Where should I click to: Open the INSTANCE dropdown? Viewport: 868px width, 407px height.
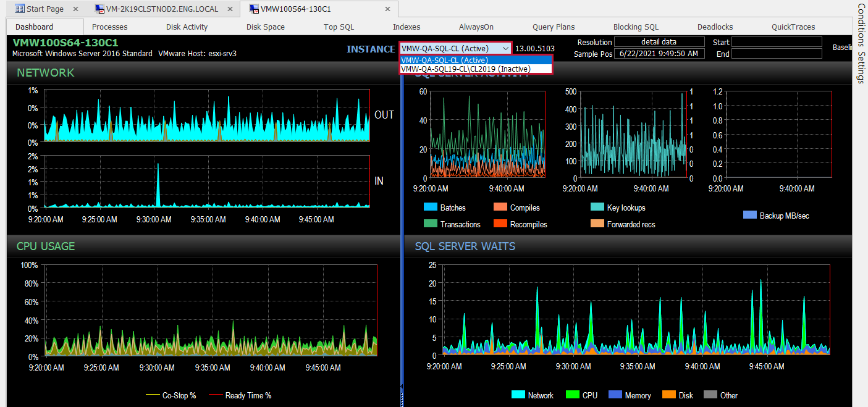click(x=505, y=48)
